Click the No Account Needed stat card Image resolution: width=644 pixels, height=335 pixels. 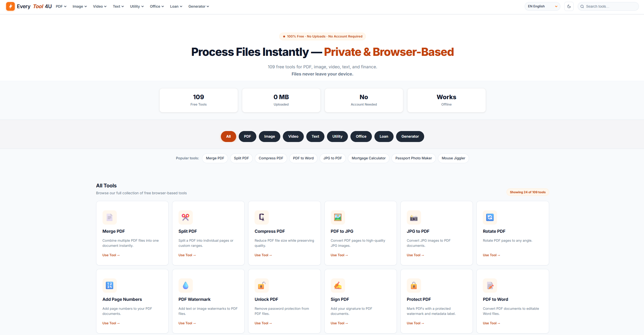pyautogui.click(x=364, y=100)
